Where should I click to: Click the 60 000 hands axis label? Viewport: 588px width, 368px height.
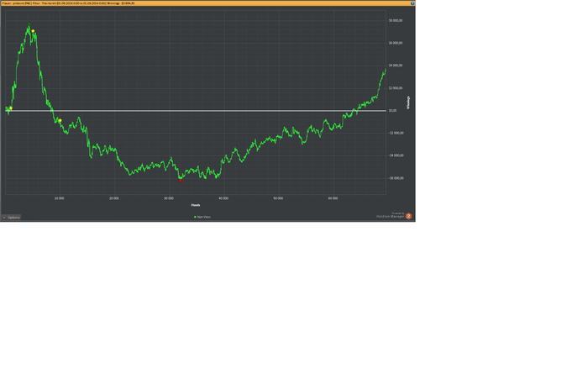pos(333,198)
